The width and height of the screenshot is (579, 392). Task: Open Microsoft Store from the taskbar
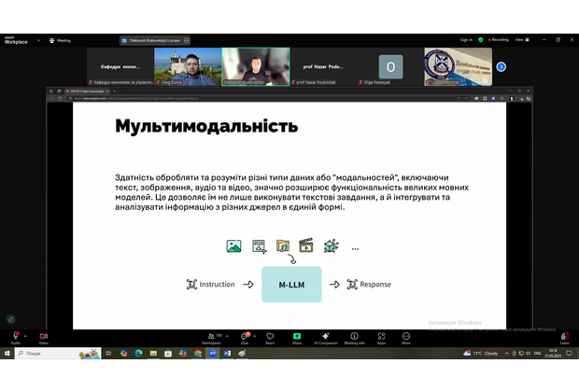coord(168,353)
